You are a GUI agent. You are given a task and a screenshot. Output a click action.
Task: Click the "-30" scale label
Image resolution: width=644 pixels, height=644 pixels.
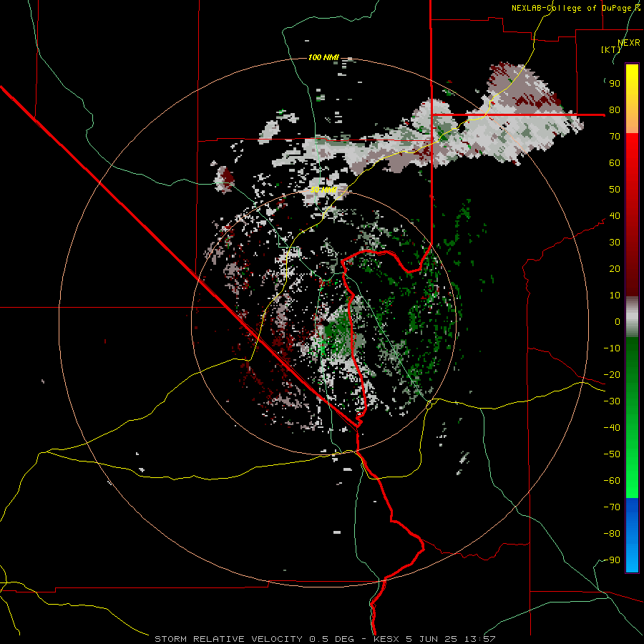click(612, 401)
